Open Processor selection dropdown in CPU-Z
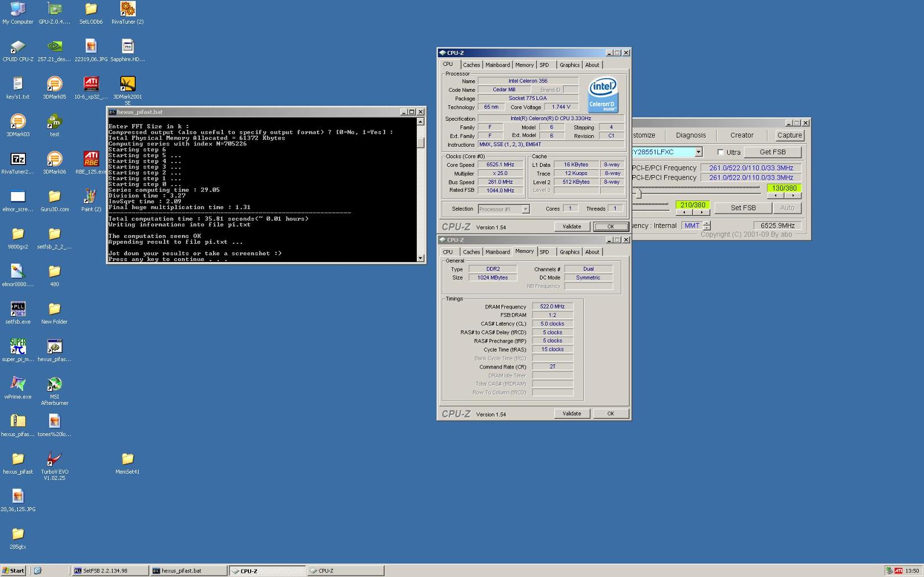The height and width of the screenshot is (577, 924). (526, 209)
